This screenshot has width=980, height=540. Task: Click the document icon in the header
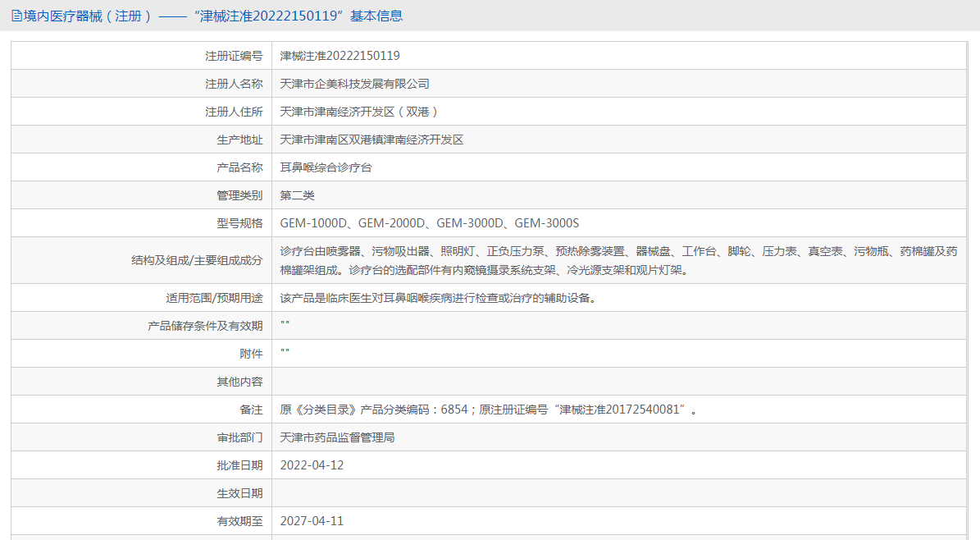pos(17,16)
